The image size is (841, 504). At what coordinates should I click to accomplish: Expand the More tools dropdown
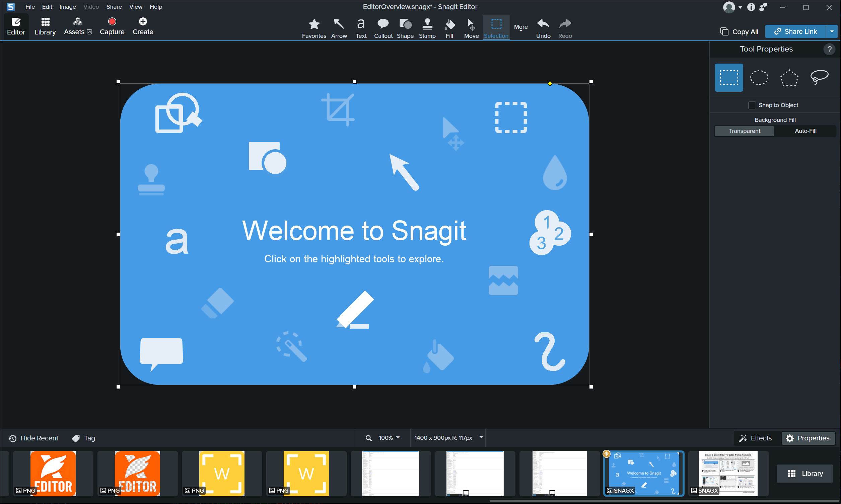tap(520, 27)
